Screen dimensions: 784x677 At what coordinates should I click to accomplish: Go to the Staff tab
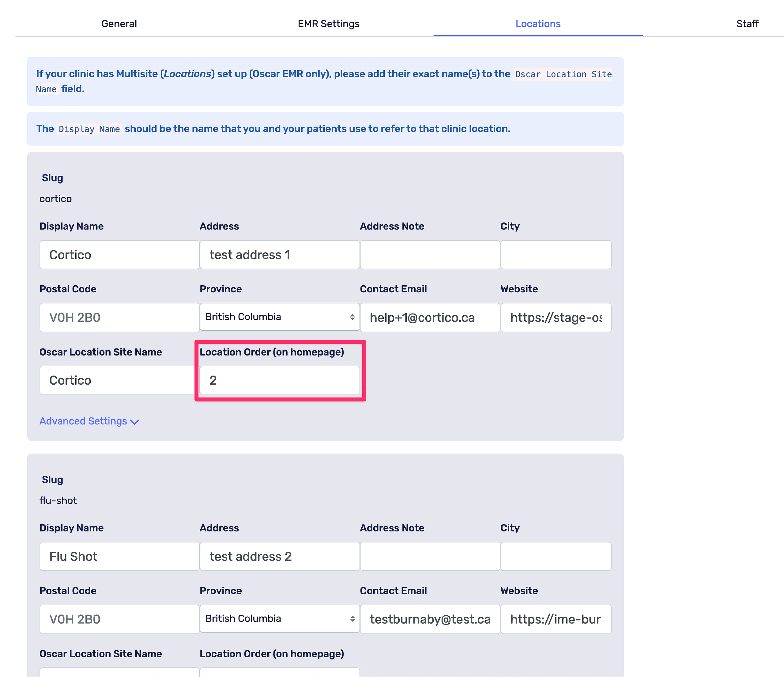[747, 24]
